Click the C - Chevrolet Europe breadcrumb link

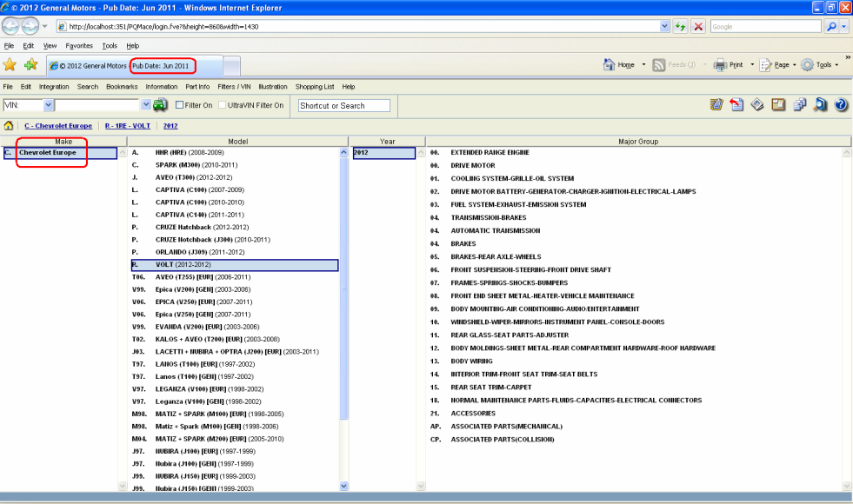coord(58,126)
